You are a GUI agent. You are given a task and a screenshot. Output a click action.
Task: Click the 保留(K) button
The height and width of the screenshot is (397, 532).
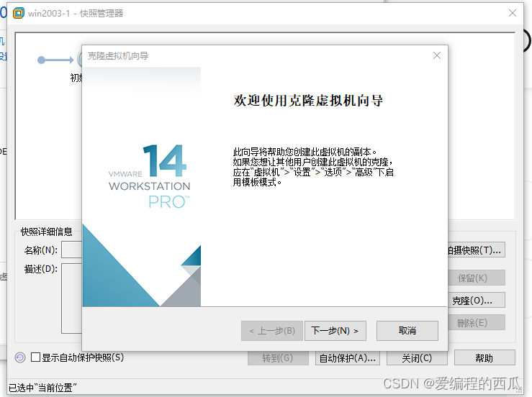[x=477, y=278]
